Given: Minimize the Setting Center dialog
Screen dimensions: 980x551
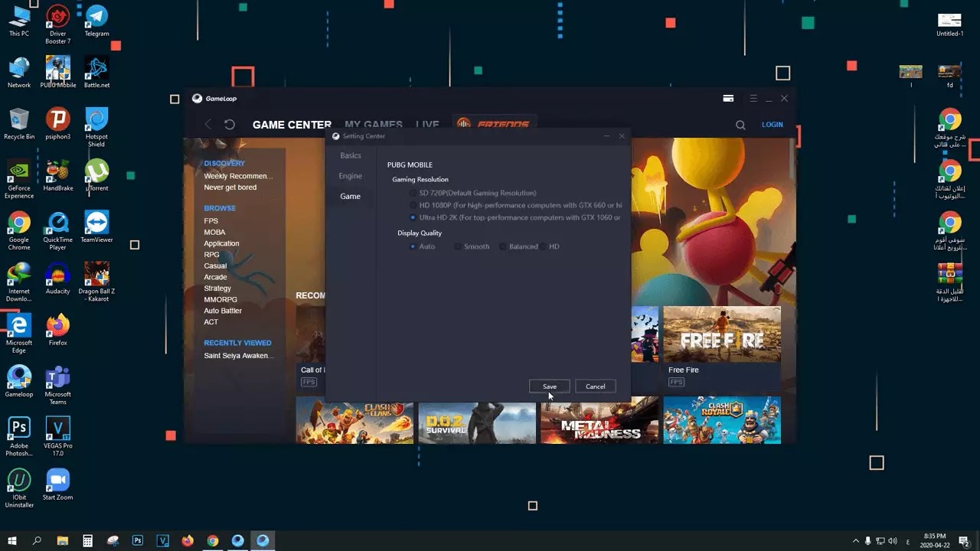Looking at the screenshot, I should (606, 136).
